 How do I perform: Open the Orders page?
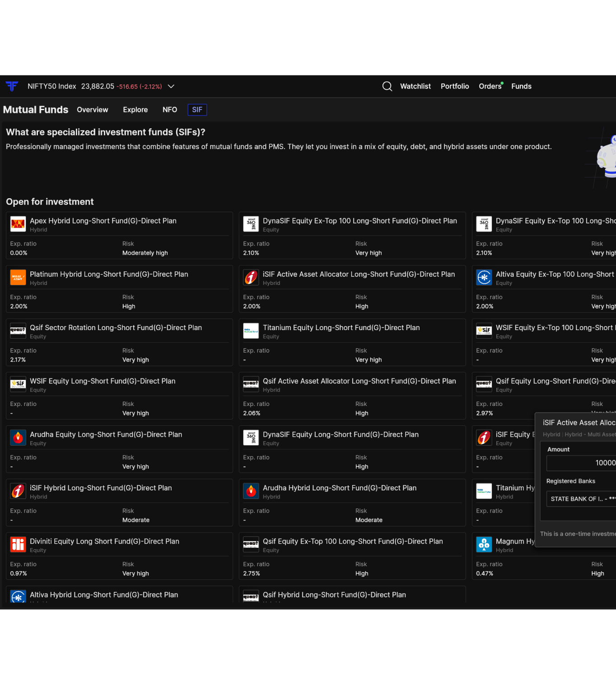pos(490,86)
